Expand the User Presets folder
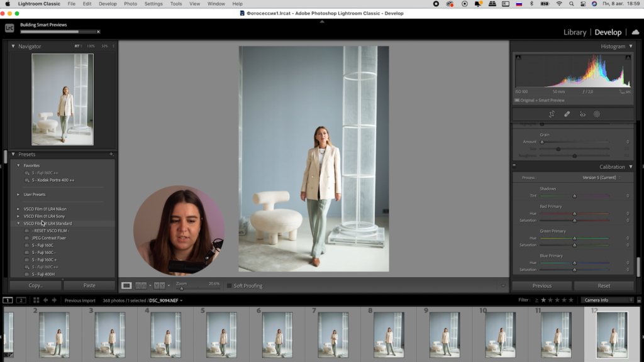The image size is (644, 362). 18,194
